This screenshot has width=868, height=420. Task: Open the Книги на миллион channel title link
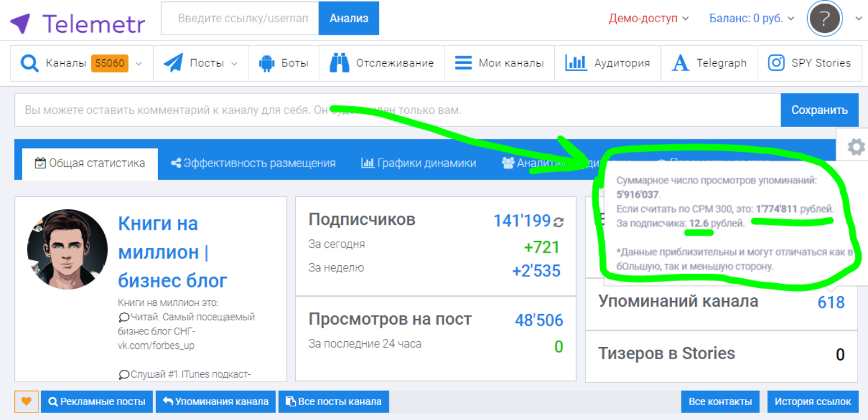pyautogui.click(x=172, y=252)
